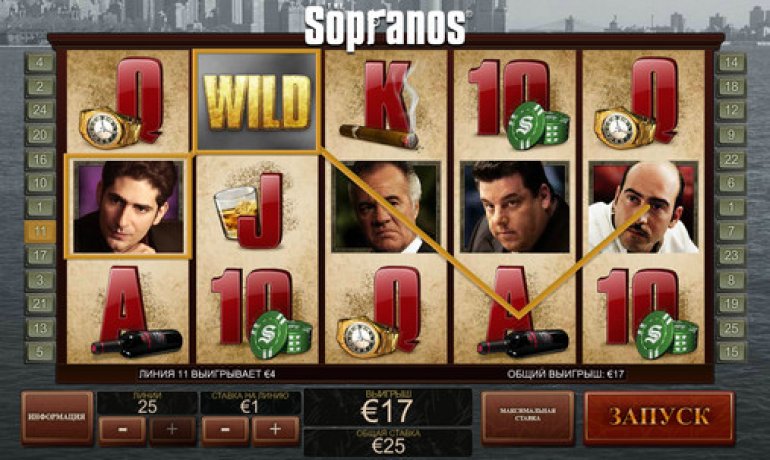Click the highlighted young man portrait
Viewport: 770px width, 460px height.
pyautogui.click(x=128, y=205)
